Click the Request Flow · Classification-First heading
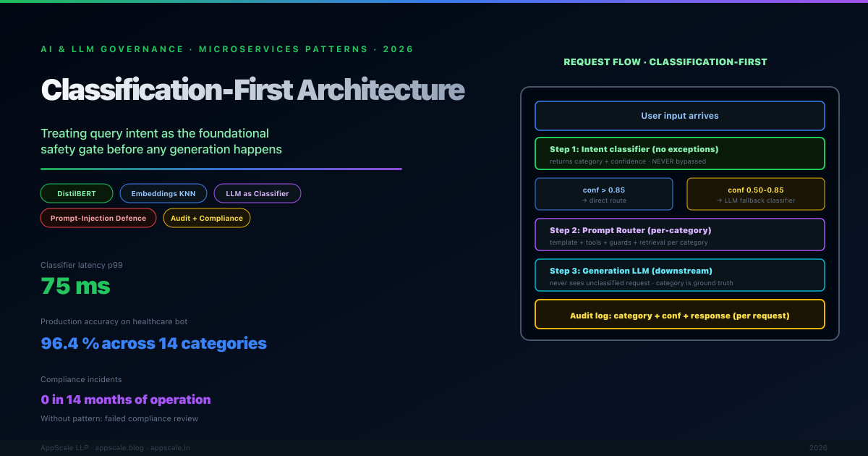The height and width of the screenshot is (456, 868). point(665,62)
